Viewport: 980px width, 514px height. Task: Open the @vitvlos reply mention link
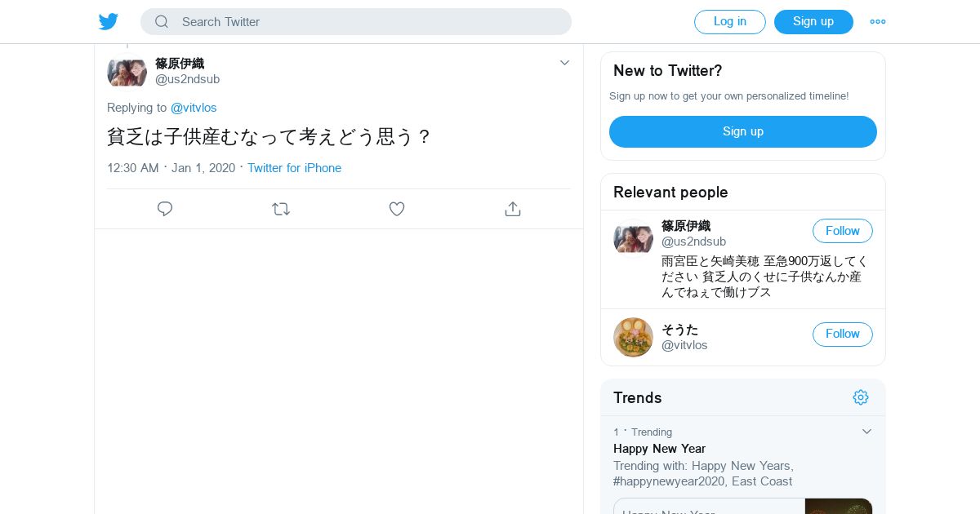pos(194,108)
